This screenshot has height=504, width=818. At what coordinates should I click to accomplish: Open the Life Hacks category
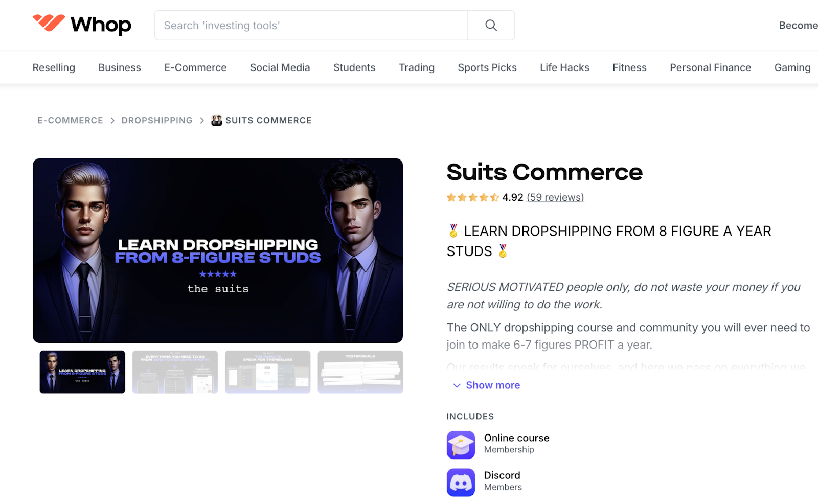tap(564, 67)
